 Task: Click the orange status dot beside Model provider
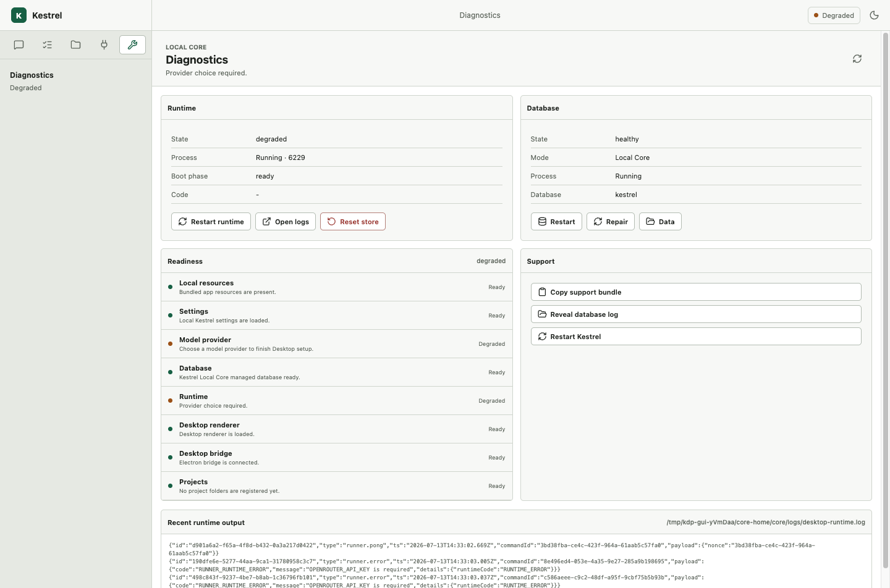170,344
